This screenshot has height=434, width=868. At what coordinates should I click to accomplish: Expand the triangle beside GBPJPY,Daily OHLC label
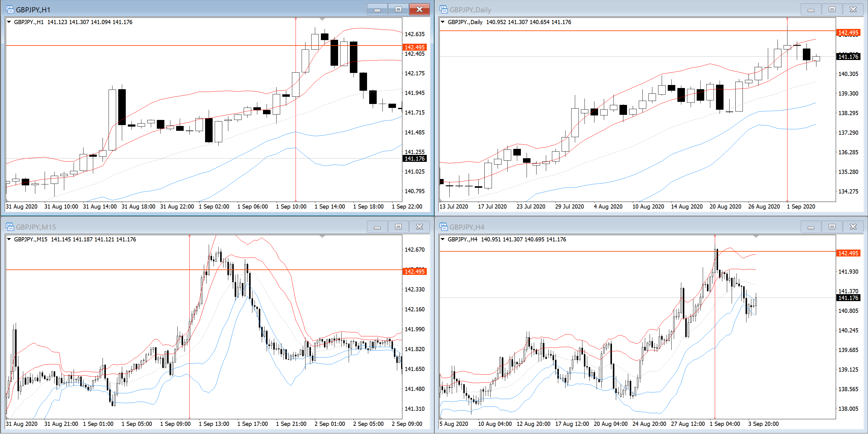pos(443,22)
